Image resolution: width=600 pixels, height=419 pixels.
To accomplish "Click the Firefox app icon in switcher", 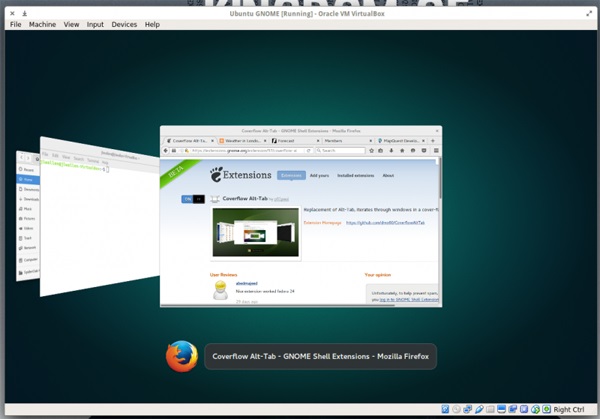I will [181, 357].
